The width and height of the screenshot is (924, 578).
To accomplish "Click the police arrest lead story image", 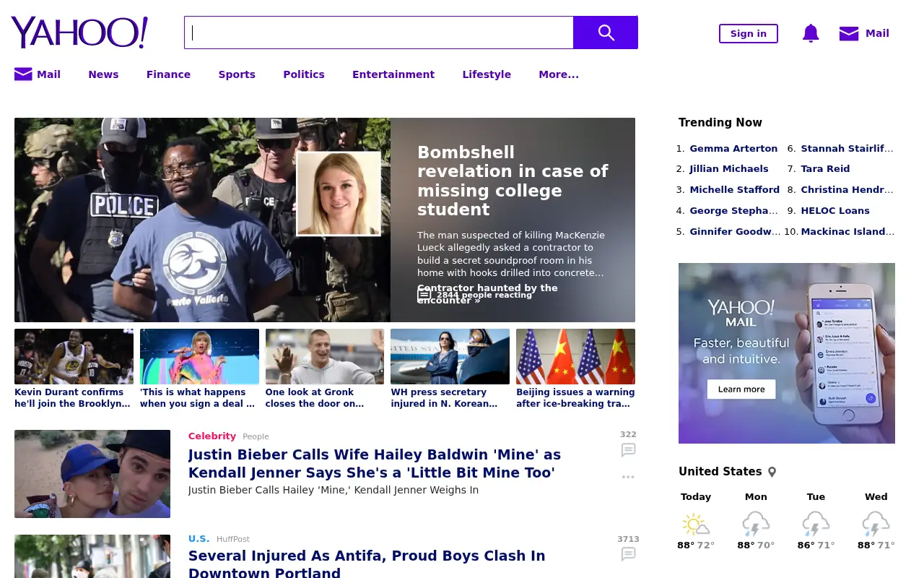I will (x=202, y=220).
